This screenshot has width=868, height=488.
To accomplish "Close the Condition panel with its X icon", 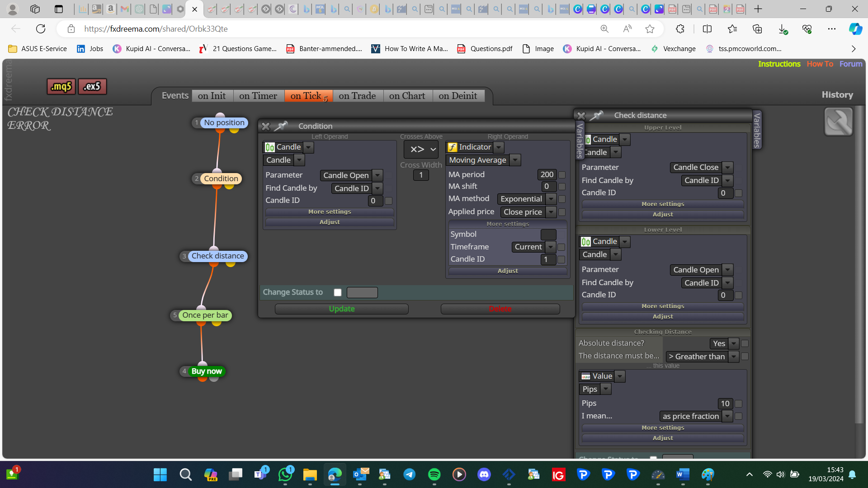I will [266, 126].
